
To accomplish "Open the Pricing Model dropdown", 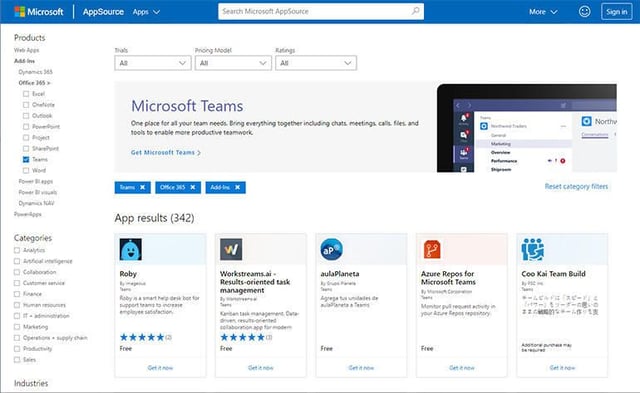I will tap(233, 63).
